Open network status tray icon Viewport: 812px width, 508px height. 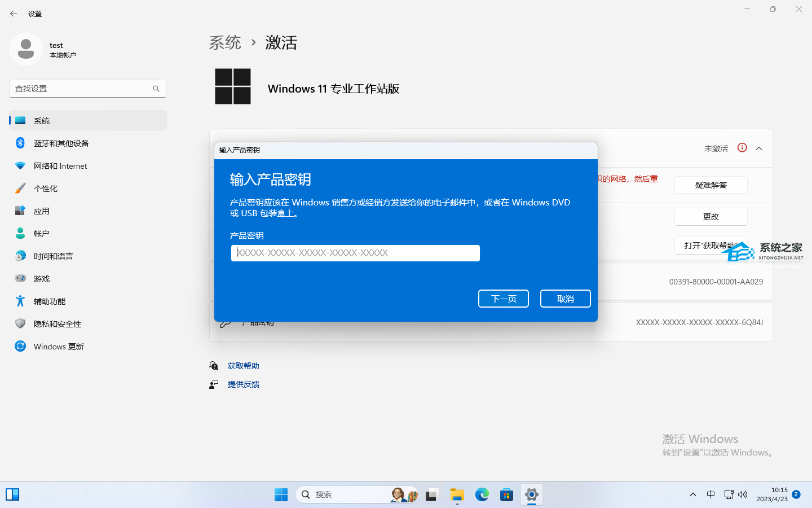point(729,494)
